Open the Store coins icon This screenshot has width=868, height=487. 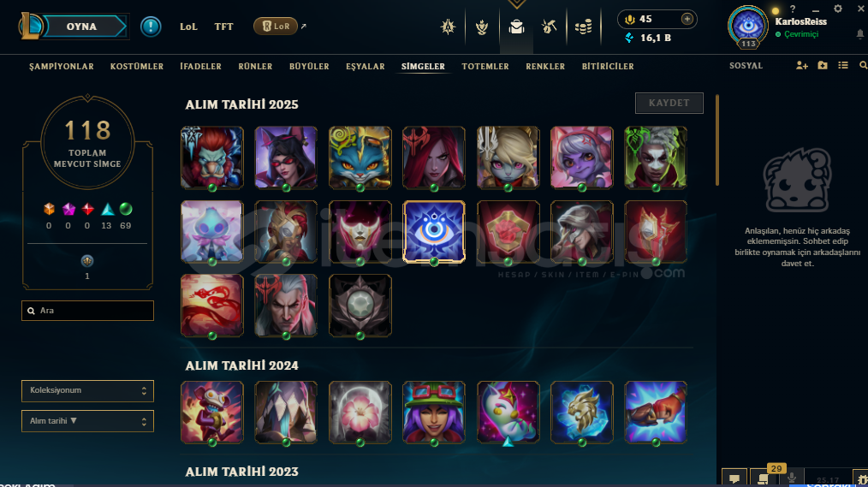tap(583, 27)
